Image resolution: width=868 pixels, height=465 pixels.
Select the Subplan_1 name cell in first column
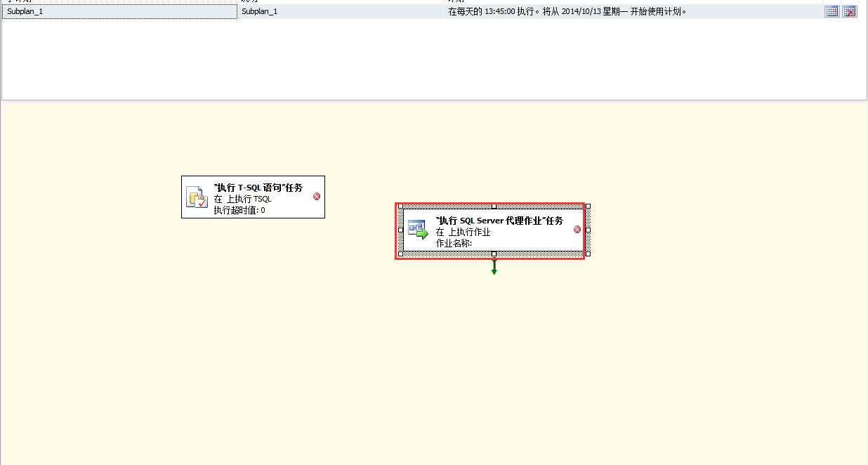(119, 11)
